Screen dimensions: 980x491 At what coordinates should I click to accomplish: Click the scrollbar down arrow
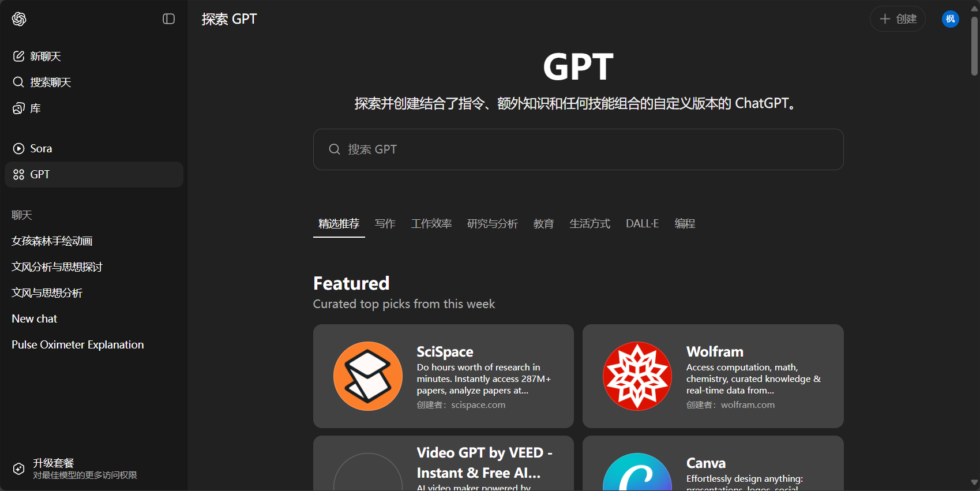click(974, 482)
